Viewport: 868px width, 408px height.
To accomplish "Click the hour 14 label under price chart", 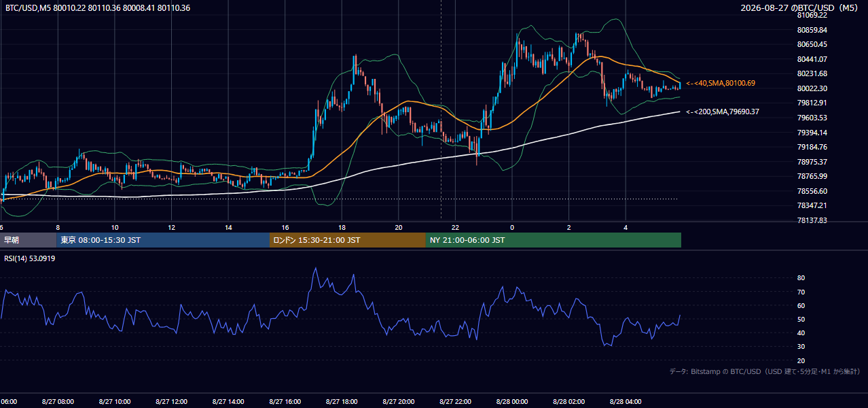I will pos(228,228).
